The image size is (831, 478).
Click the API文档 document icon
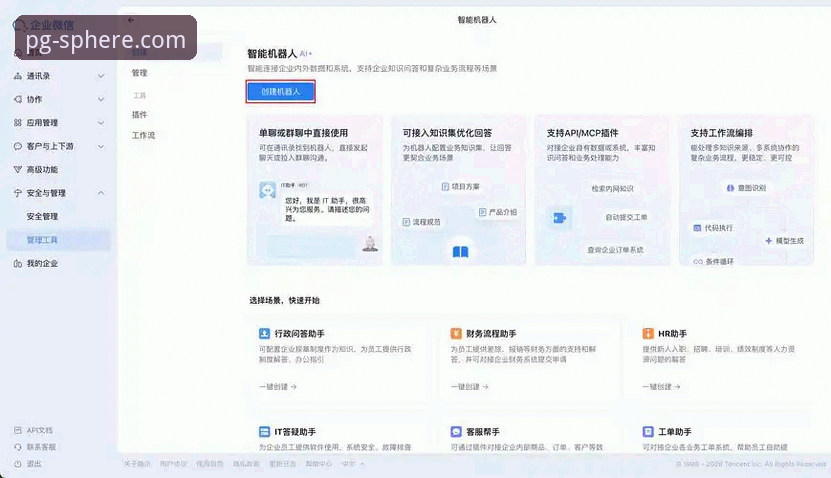(x=17, y=430)
